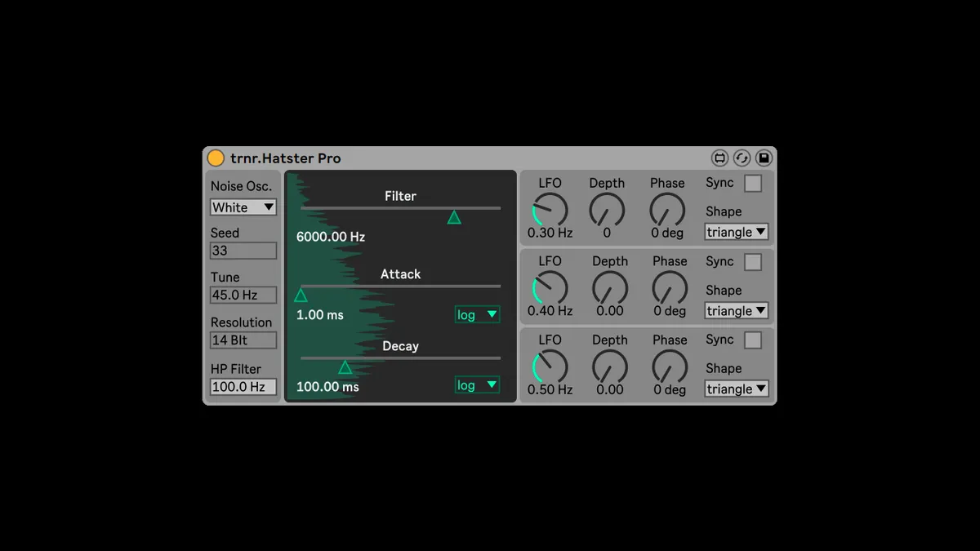This screenshot has width=980, height=551.
Task: Click the LFO knob set to 0.50 Hz
Action: [550, 367]
